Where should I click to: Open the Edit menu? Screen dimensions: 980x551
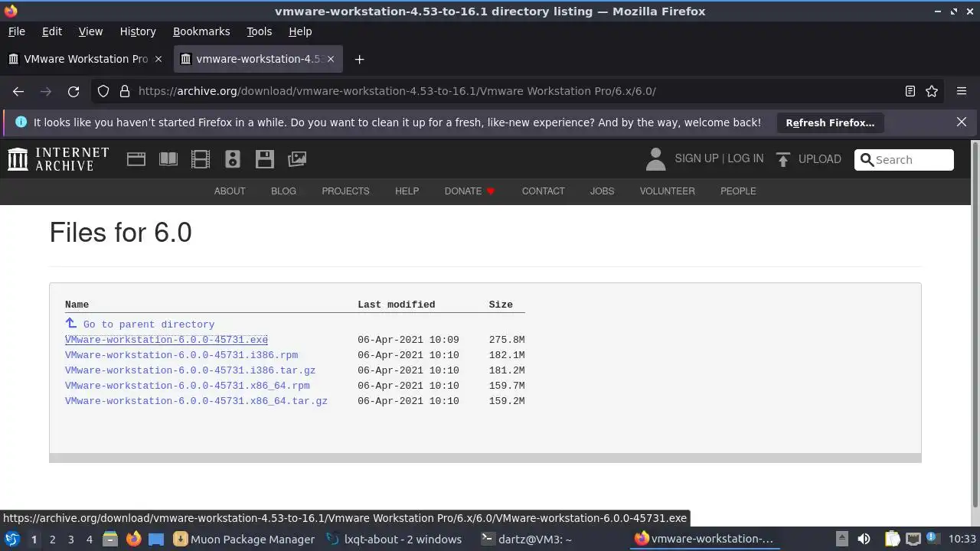pyautogui.click(x=52, y=31)
